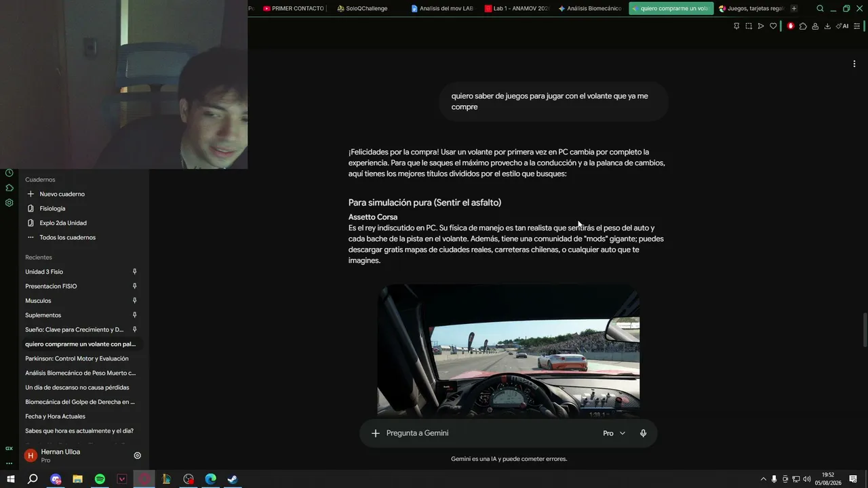
Task: Click the plus attachment icon in the Gemini prompt
Action: (x=375, y=433)
